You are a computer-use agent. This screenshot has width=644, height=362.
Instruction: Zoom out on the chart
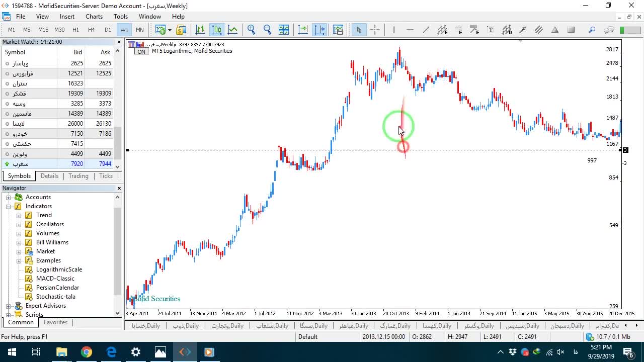click(268, 30)
